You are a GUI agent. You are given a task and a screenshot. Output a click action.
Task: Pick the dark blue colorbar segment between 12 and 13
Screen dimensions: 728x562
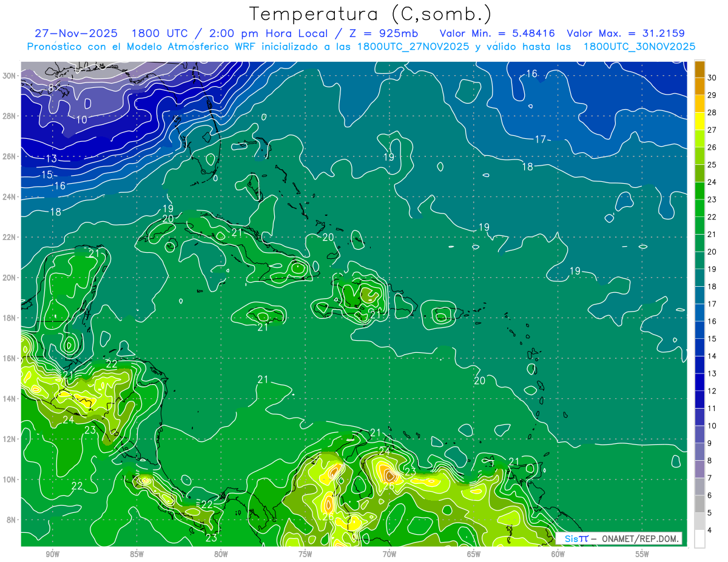coord(699,382)
